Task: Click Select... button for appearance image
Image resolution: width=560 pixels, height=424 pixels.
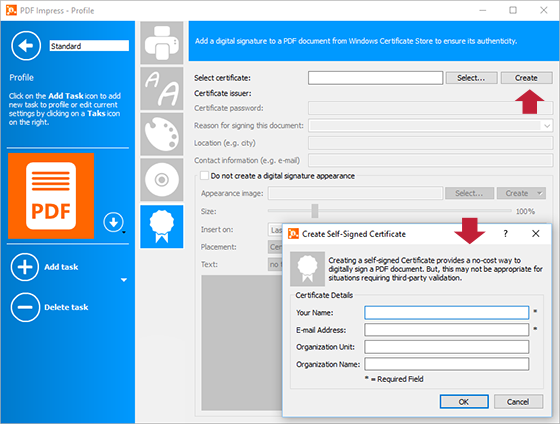Action: tap(469, 193)
